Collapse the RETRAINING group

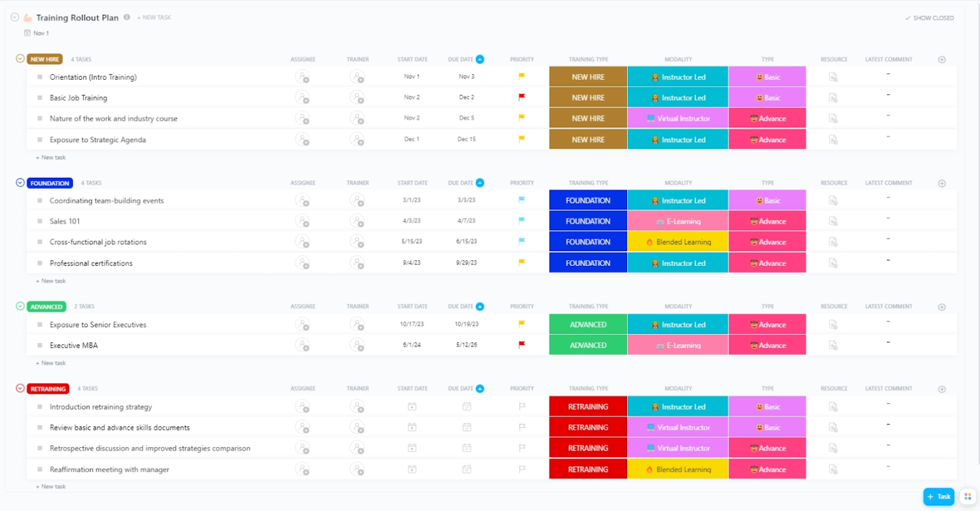click(x=20, y=388)
